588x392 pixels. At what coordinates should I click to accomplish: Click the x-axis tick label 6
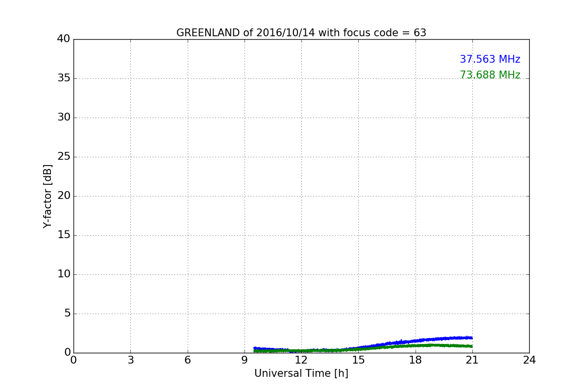[x=187, y=360]
